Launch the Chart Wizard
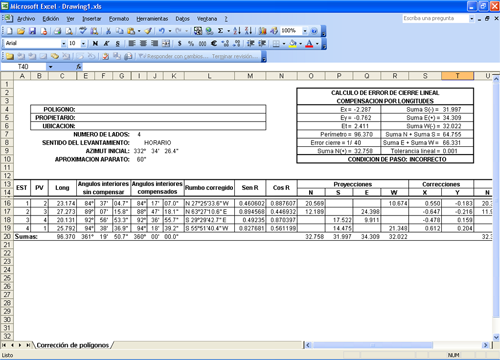 point(263,31)
